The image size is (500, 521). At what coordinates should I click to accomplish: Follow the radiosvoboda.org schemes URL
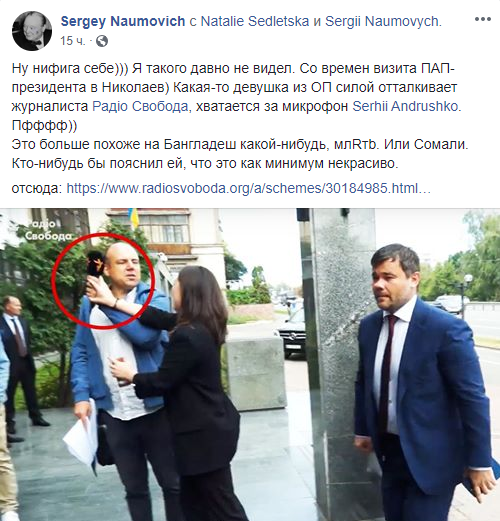[x=248, y=188]
